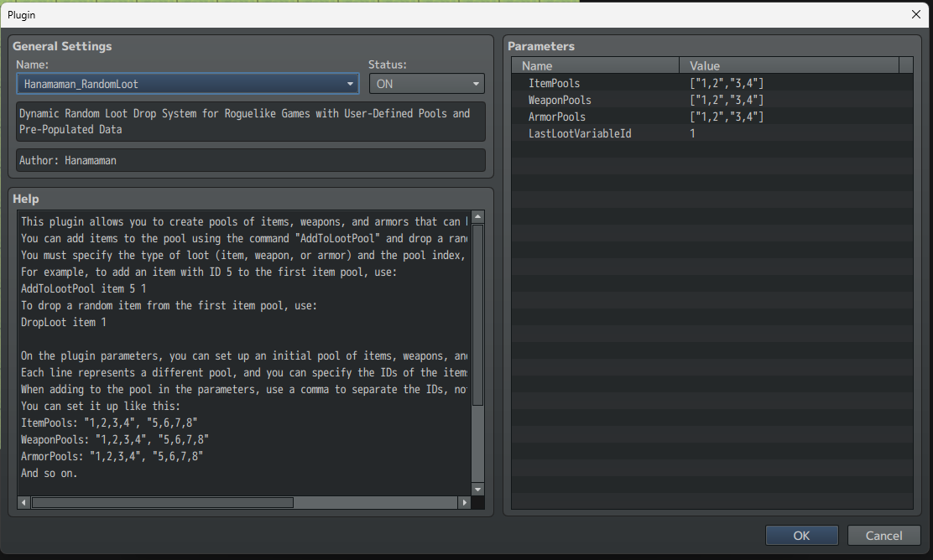Click the WeaponPools value cell

click(x=727, y=100)
